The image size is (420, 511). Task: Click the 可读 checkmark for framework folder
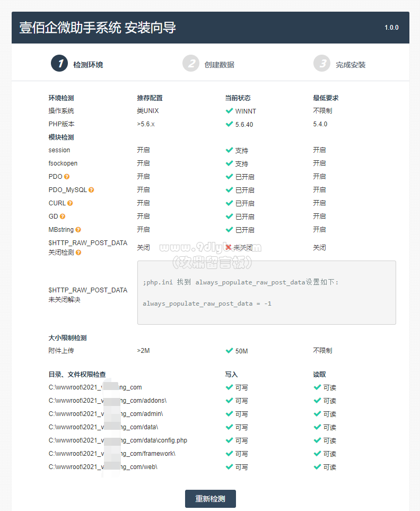(317, 454)
